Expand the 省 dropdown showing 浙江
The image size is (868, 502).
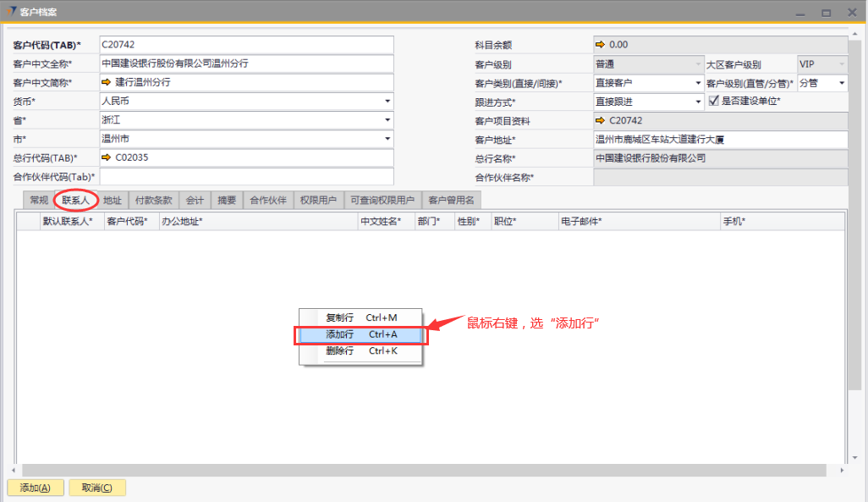click(387, 120)
